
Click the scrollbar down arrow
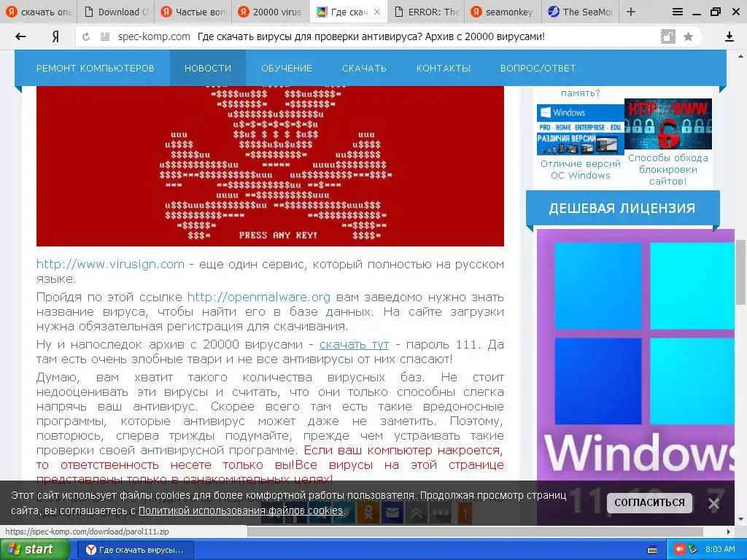(740, 519)
